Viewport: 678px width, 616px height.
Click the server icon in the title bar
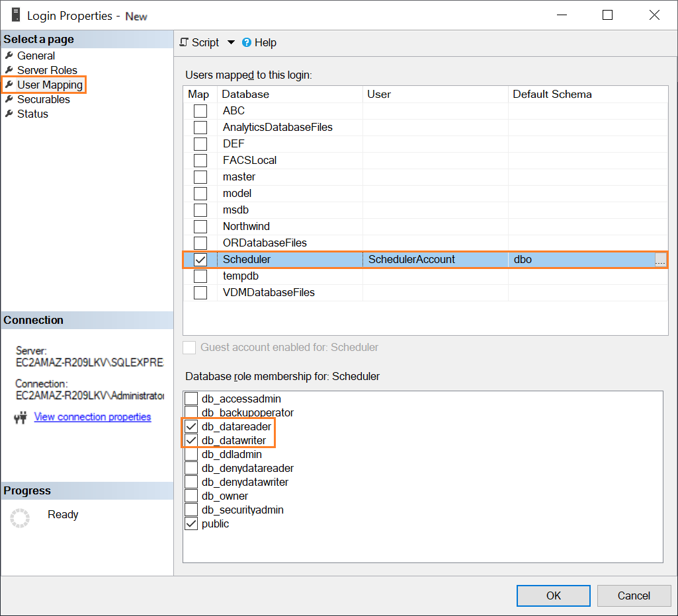tap(16, 15)
